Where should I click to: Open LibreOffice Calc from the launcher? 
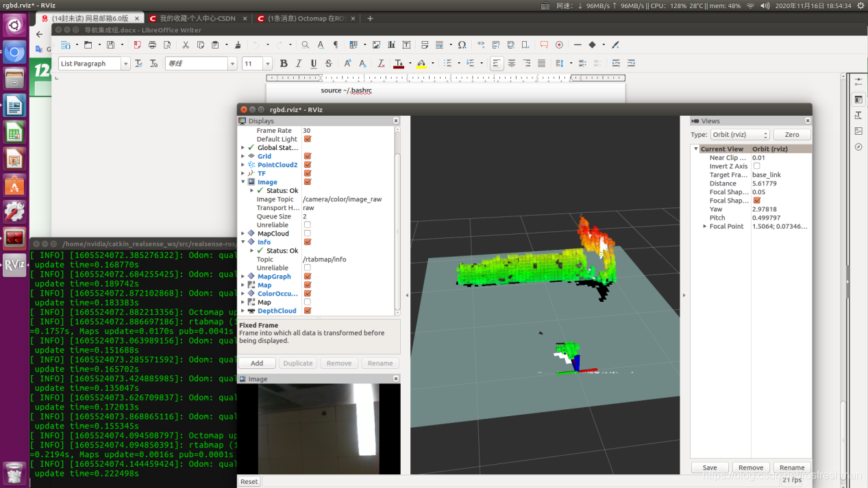click(x=14, y=132)
